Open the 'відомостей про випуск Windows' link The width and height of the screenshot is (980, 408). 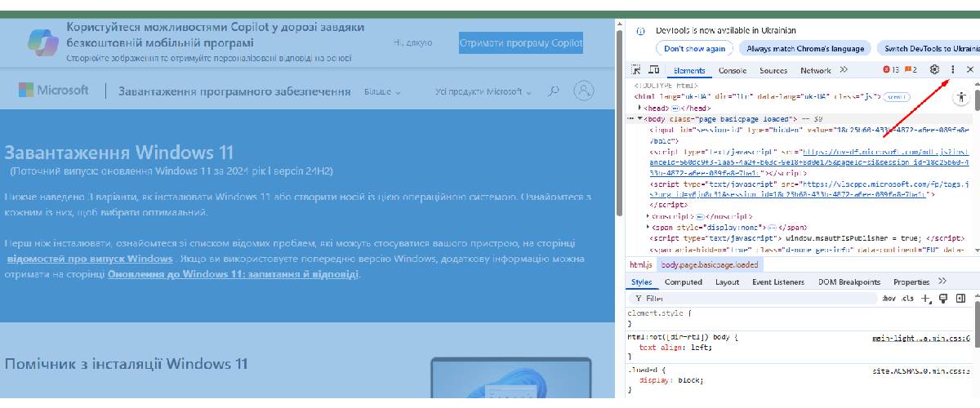[90, 259]
